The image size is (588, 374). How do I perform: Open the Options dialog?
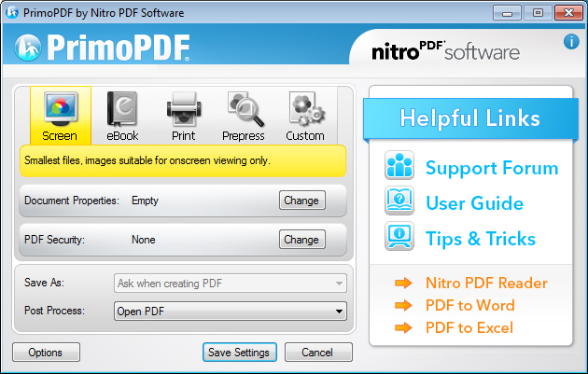point(46,352)
